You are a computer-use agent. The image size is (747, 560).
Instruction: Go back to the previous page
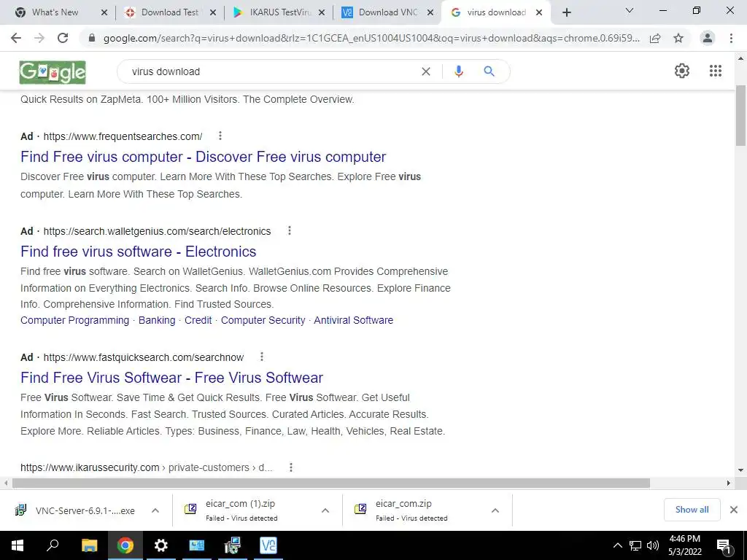(x=16, y=38)
